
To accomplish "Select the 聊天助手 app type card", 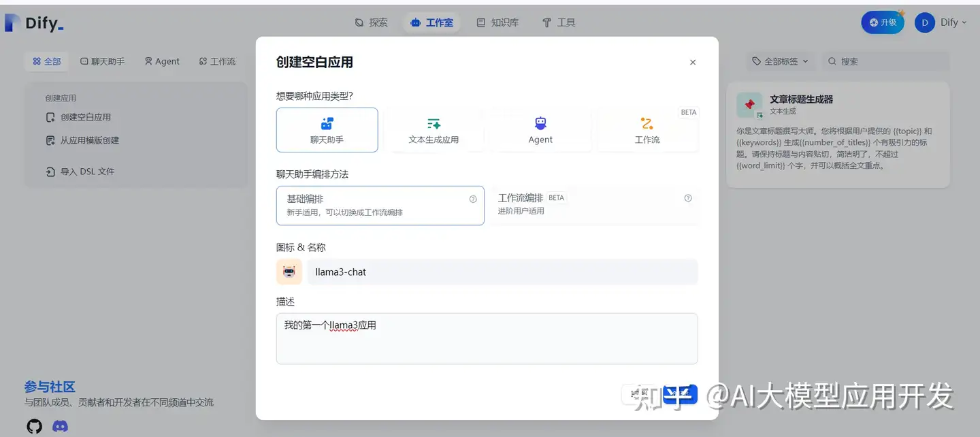I will coord(327,130).
